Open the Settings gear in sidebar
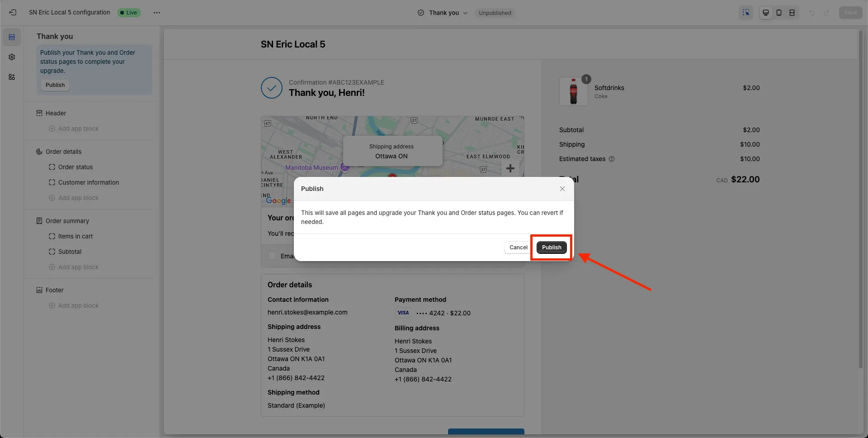The width and height of the screenshot is (868, 438). click(12, 57)
